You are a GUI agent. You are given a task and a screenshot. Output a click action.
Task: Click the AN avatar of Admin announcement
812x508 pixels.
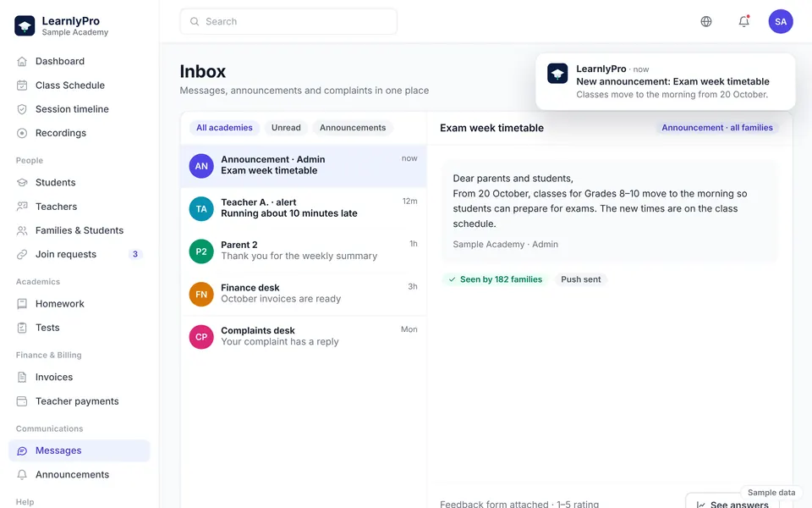point(201,166)
